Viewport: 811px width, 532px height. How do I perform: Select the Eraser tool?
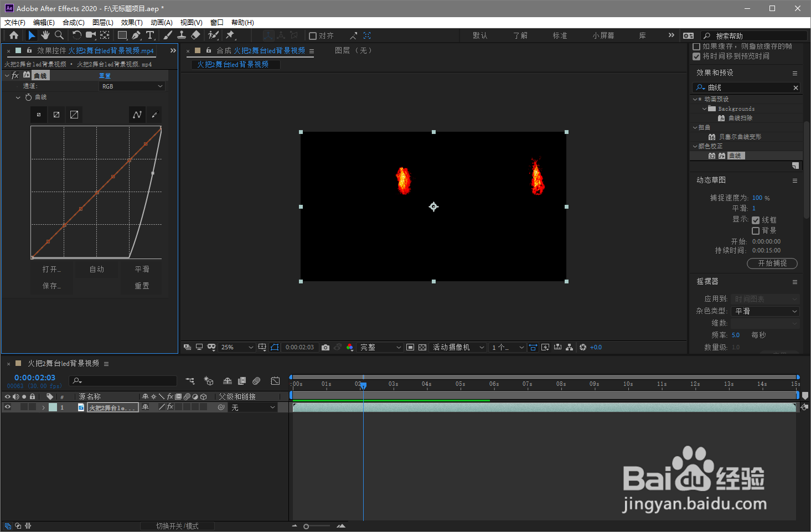tap(195, 35)
